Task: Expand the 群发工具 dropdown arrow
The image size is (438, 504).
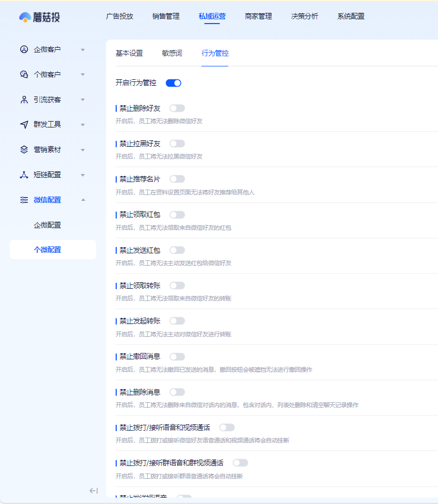Action: [82, 124]
